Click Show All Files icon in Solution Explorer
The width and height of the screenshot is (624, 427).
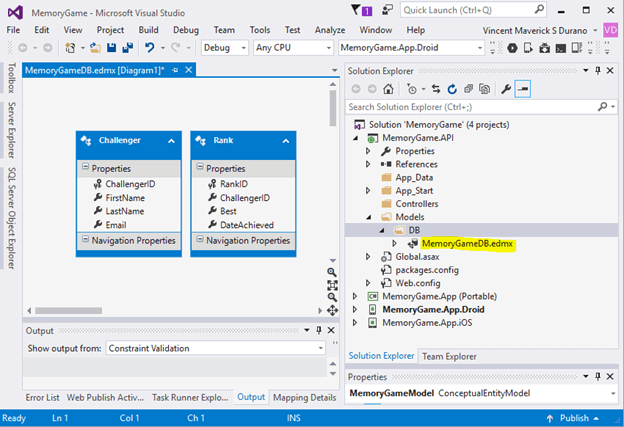click(484, 89)
